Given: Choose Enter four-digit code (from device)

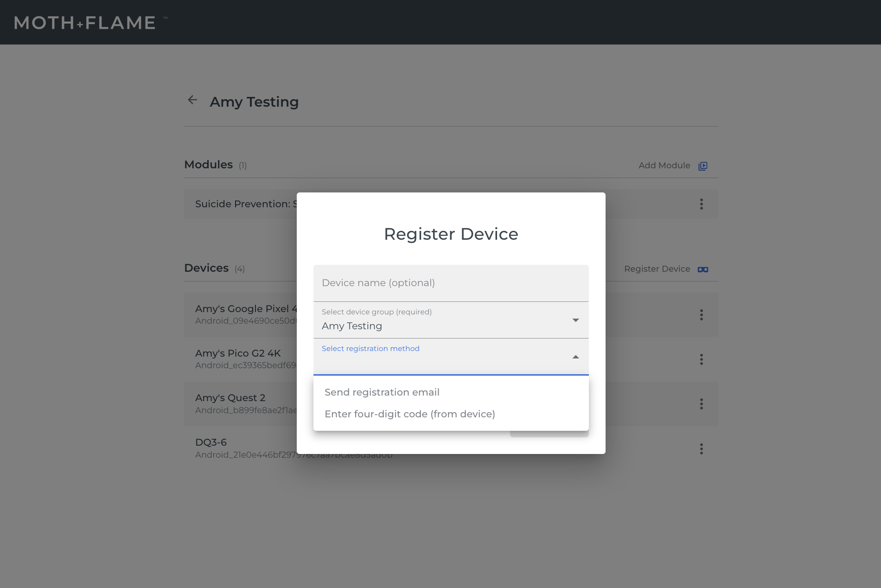Looking at the screenshot, I should coord(451,414).
